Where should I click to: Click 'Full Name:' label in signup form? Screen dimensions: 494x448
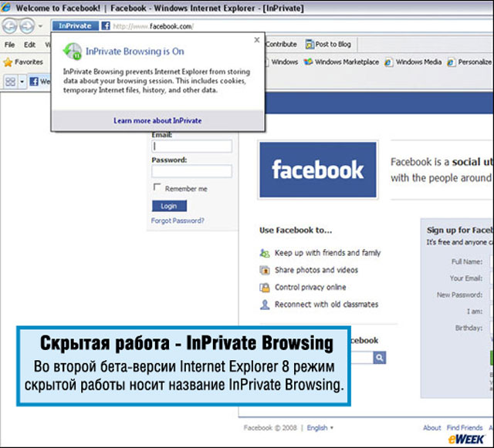click(x=466, y=261)
